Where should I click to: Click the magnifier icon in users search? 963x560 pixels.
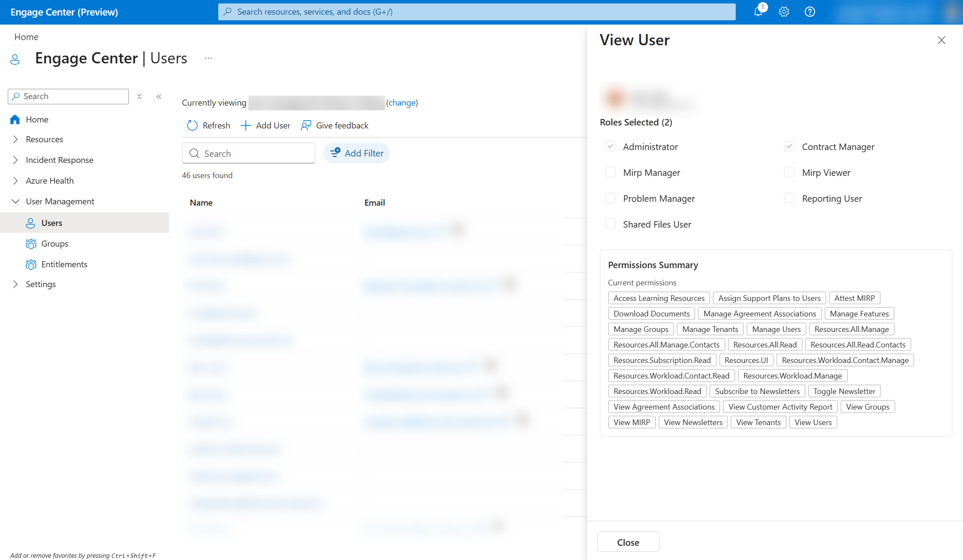tap(194, 153)
